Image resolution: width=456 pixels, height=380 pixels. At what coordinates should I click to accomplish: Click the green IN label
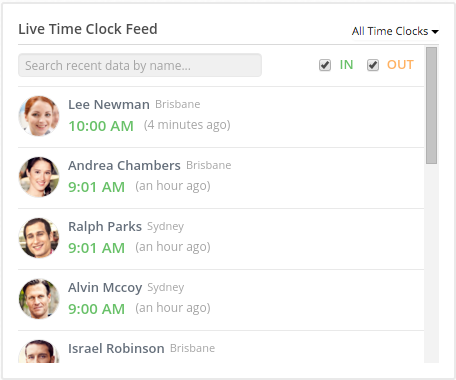(346, 65)
